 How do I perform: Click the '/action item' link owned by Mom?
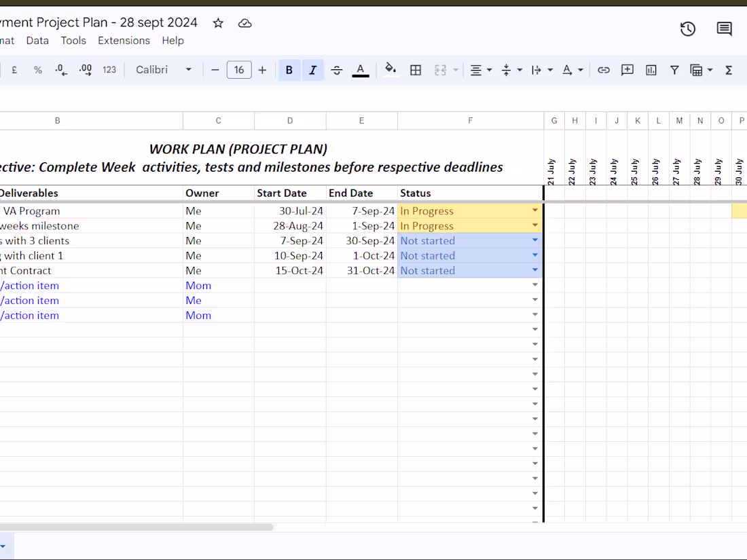[30, 285]
